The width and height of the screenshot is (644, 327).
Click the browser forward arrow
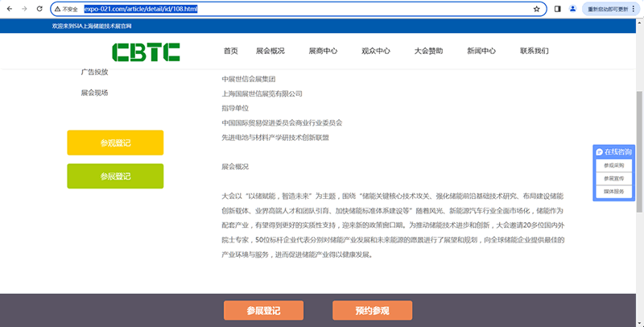(24, 9)
